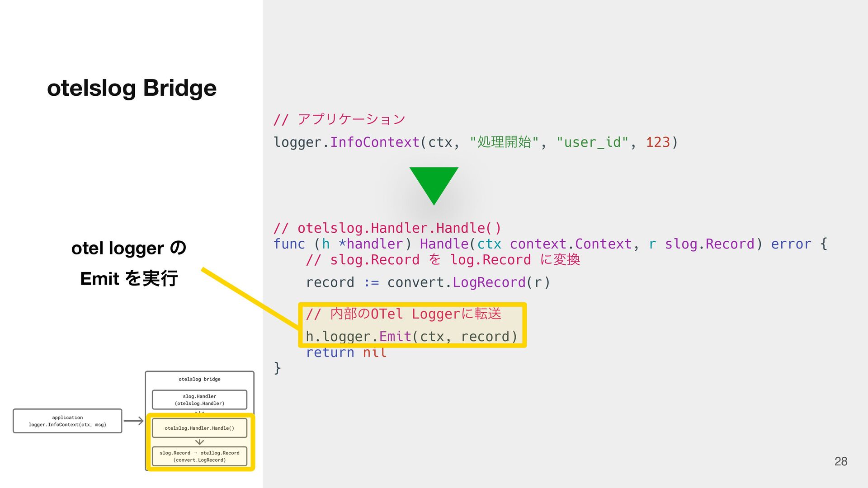Click the 'return nil' statement

[346, 352]
